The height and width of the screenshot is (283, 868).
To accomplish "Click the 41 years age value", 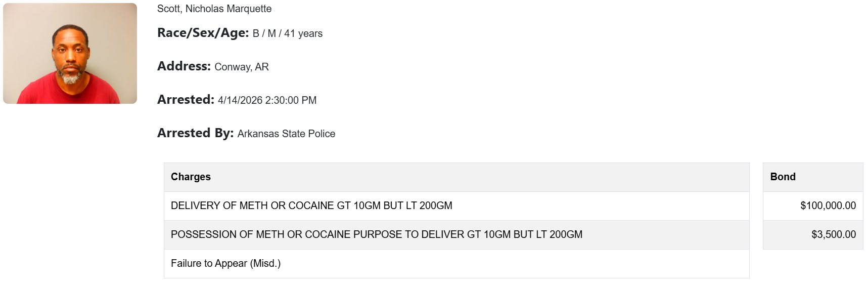I will 303,33.
